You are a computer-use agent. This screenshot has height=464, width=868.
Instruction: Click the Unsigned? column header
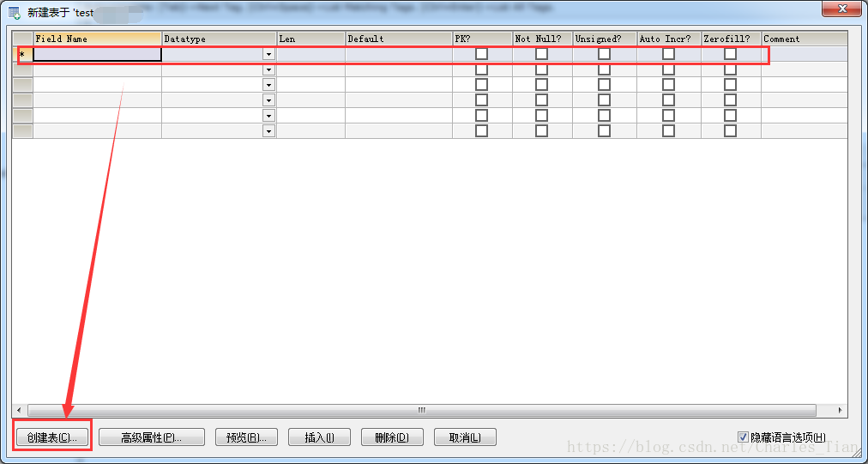(x=605, y=39)
